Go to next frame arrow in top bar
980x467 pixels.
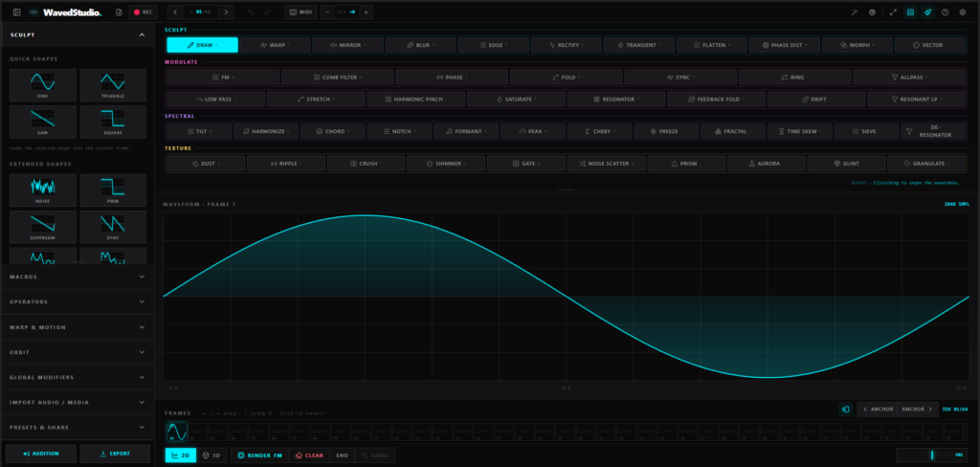point(226,11)
